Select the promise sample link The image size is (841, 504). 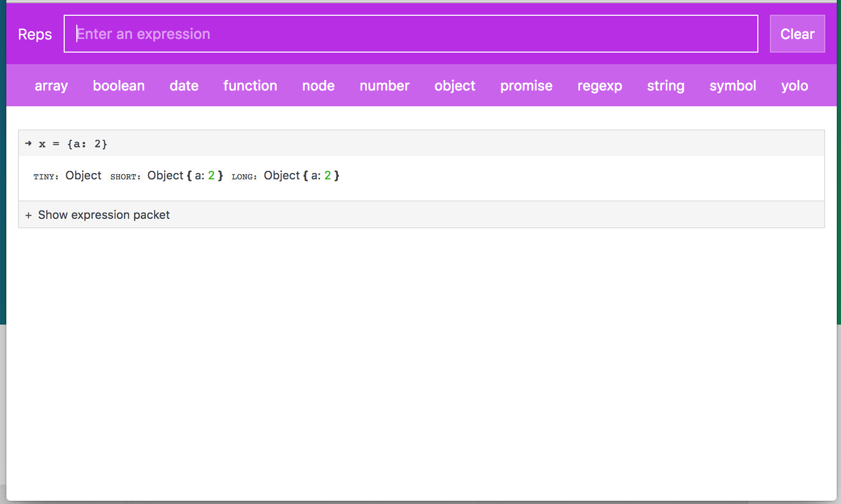click(526, 85)
